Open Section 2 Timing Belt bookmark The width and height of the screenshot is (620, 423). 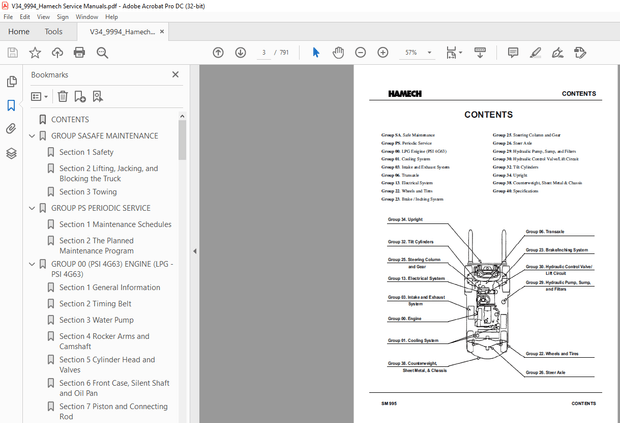click(x=95, y=304)
